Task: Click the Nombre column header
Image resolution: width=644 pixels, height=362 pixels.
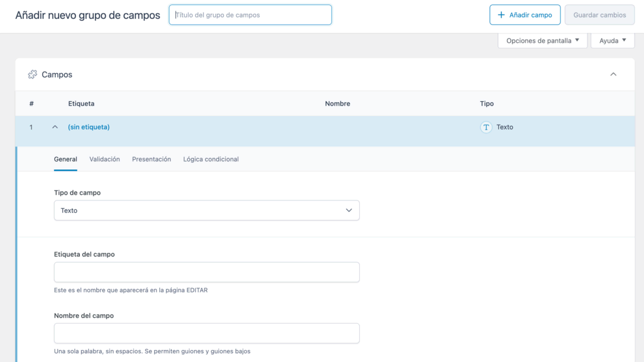Action: [337, 104]
